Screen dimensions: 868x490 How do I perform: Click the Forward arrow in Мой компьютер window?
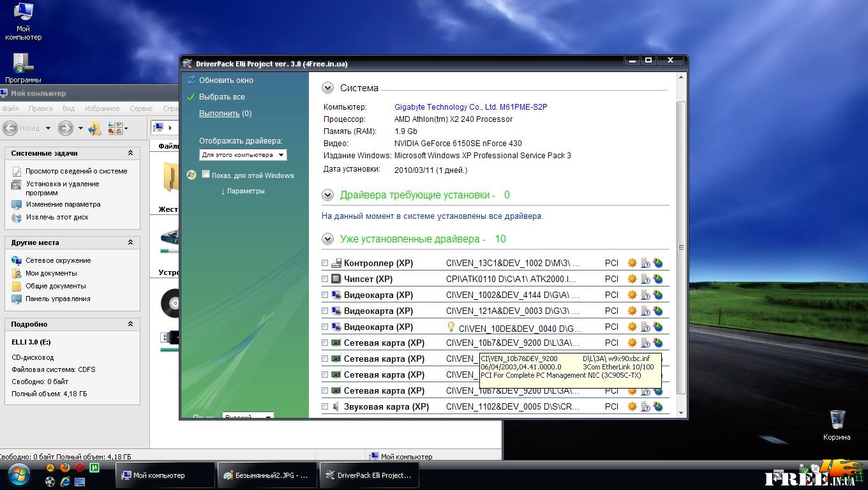coord(65,128)
